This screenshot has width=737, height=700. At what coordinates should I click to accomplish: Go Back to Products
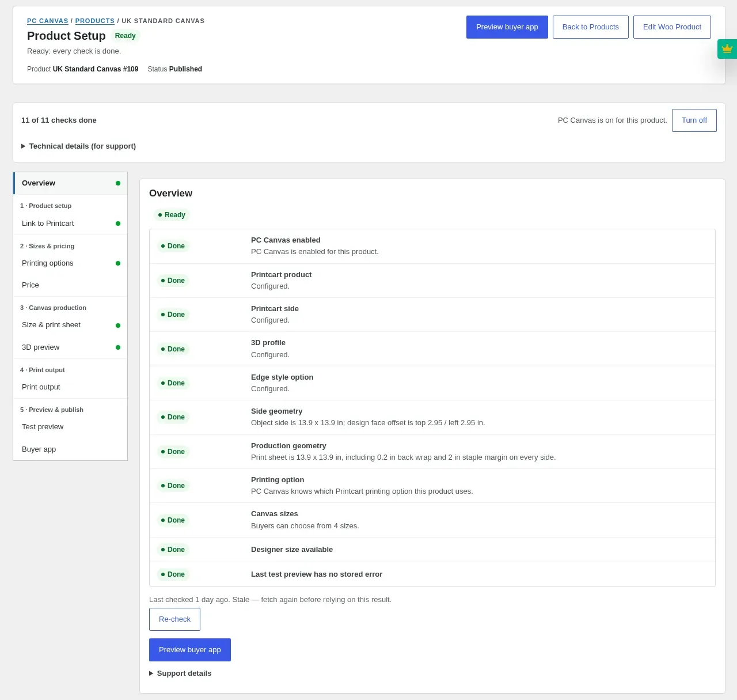(x=591, y=27)
